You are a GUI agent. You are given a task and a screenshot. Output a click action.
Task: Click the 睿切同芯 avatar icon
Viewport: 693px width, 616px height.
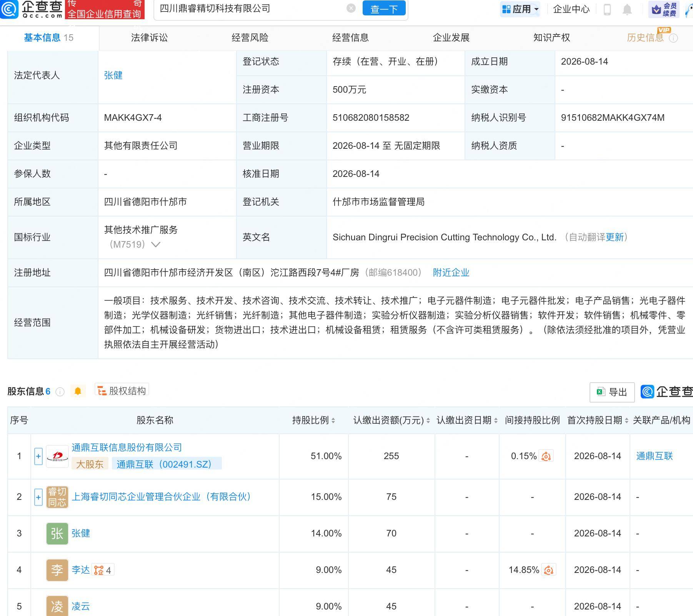57,497
